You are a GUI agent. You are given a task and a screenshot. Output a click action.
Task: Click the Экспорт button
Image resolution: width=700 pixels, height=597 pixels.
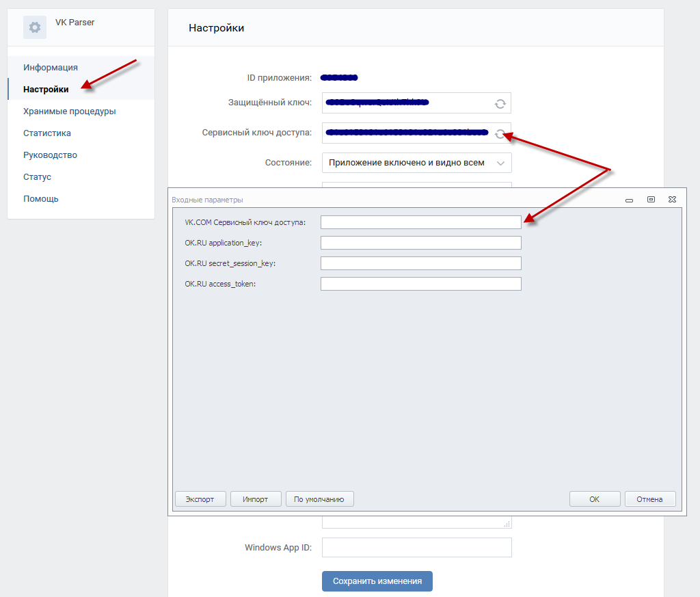click(x=200, y=499)
